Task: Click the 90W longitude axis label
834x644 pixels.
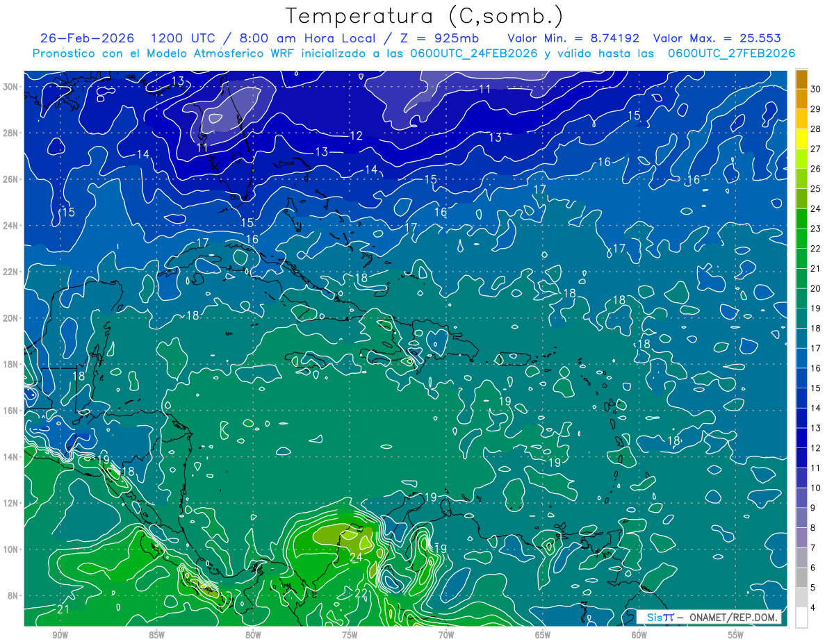Action: tap(60, 635)
